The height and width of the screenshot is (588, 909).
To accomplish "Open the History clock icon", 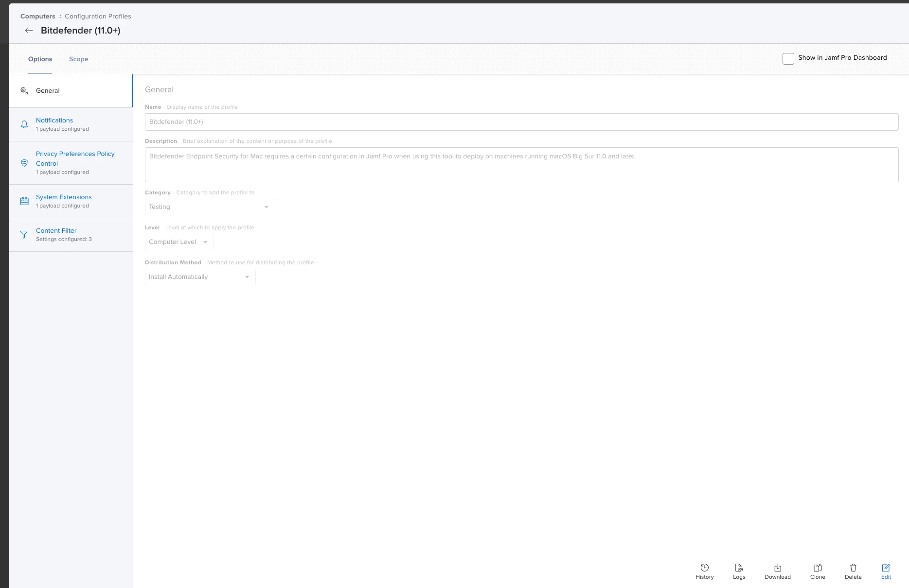I will click(x=704, y=568).
